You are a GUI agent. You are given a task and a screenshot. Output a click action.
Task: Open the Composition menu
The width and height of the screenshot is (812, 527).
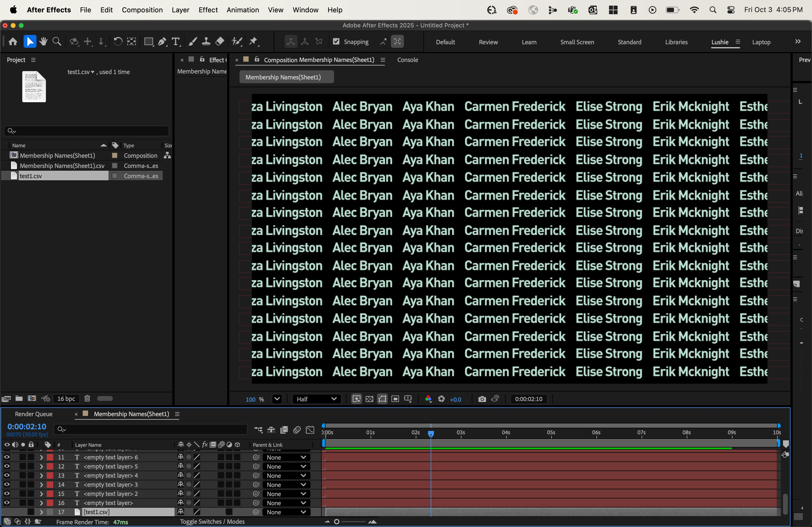pyautogui.click(x=142, y=10)
